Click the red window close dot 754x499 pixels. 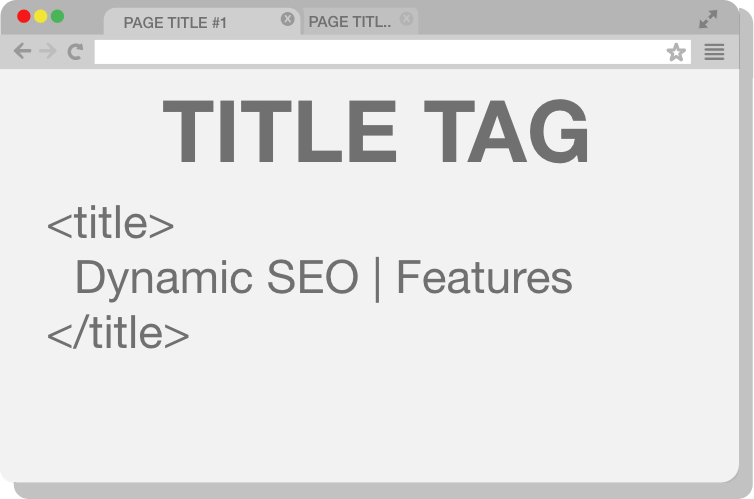pos(24,16)
